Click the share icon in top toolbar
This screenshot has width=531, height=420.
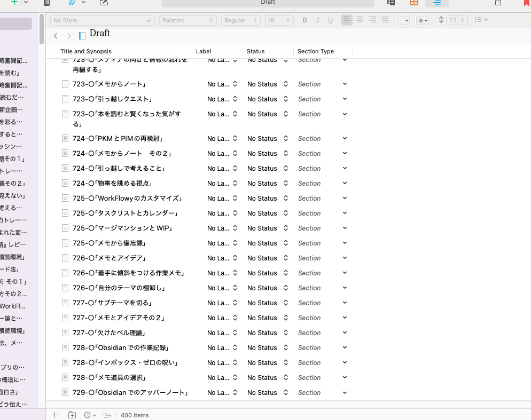[498, 3]
